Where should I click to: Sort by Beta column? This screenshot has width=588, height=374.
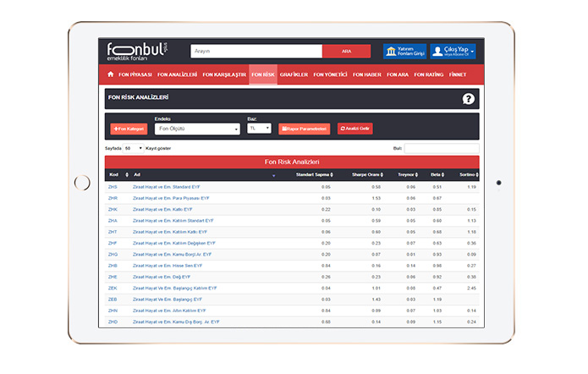[x=437, y=175]
